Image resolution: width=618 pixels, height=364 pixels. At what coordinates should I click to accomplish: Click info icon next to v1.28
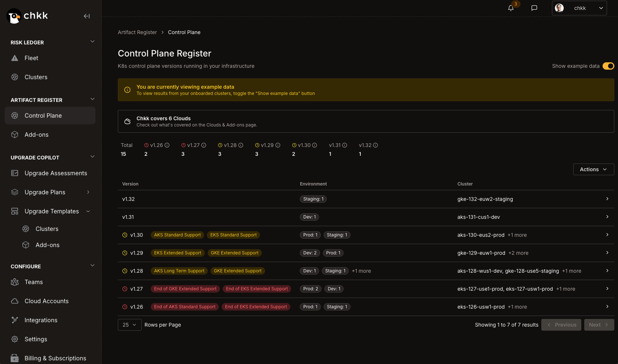click(241, 145)
